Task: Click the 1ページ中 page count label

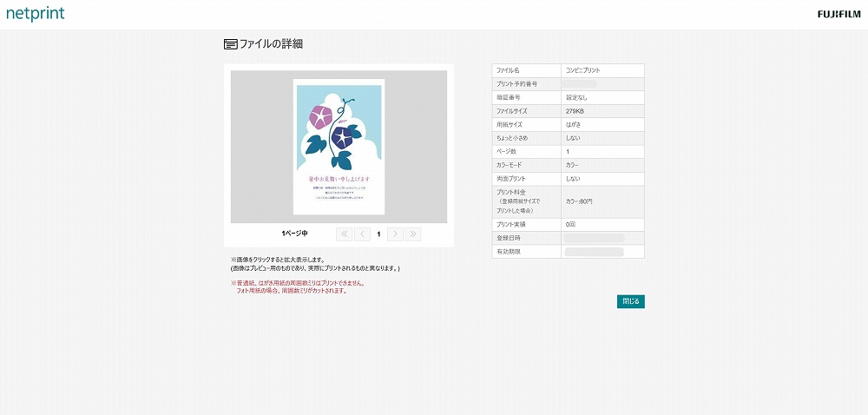Action: 294,234
